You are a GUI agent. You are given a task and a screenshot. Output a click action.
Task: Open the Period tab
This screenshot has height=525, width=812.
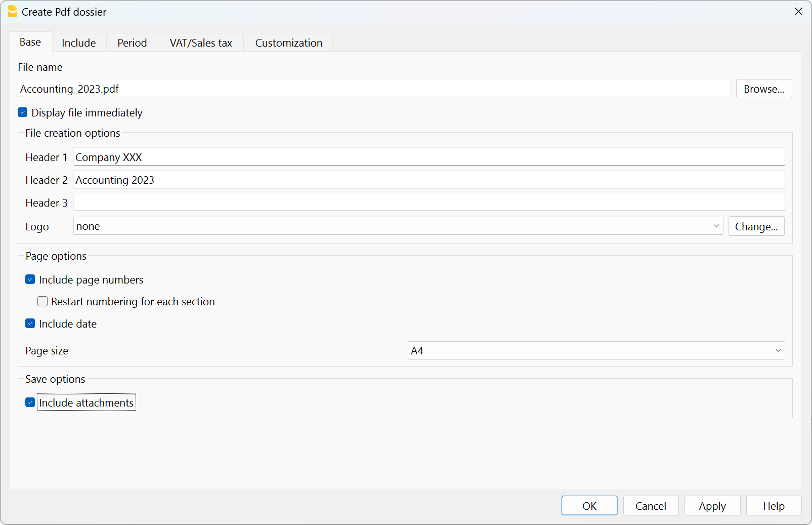point(132,43)
